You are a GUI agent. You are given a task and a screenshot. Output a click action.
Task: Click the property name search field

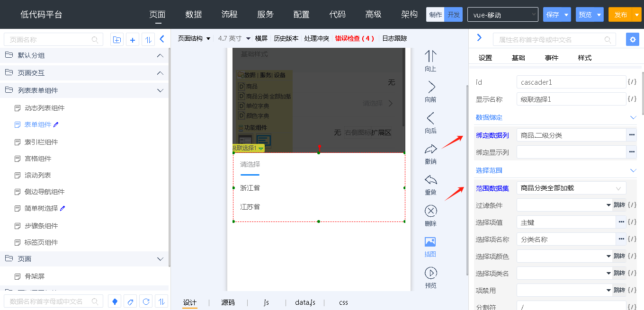click(555, 39)
